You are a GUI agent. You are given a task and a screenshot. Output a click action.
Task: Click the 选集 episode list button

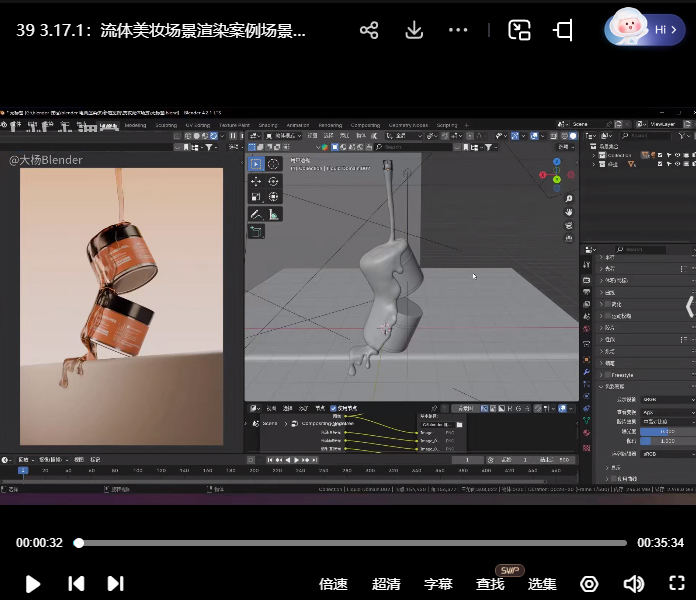tap(542, 584)
